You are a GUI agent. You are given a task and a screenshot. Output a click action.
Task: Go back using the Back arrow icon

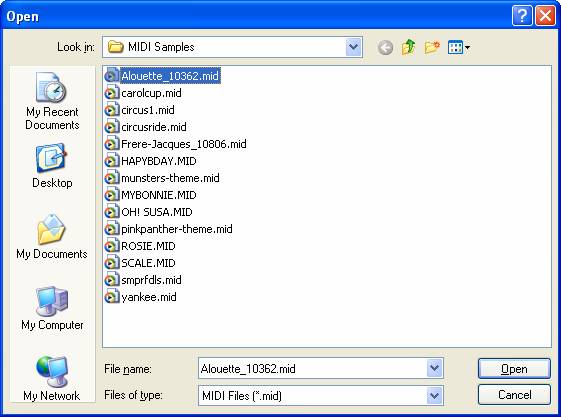385,47
